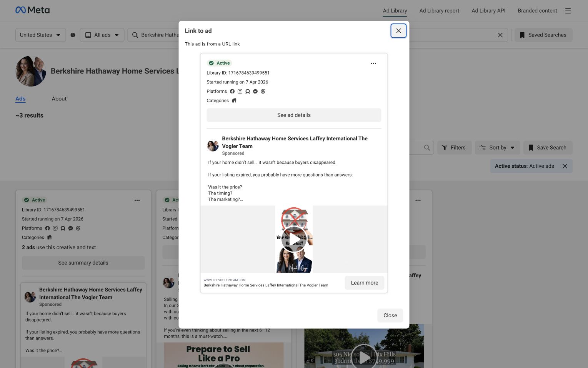Viewport: 588px width, 368px height.
Task: Expand the All ads category dropdown
Action: (x=102, y=35)
